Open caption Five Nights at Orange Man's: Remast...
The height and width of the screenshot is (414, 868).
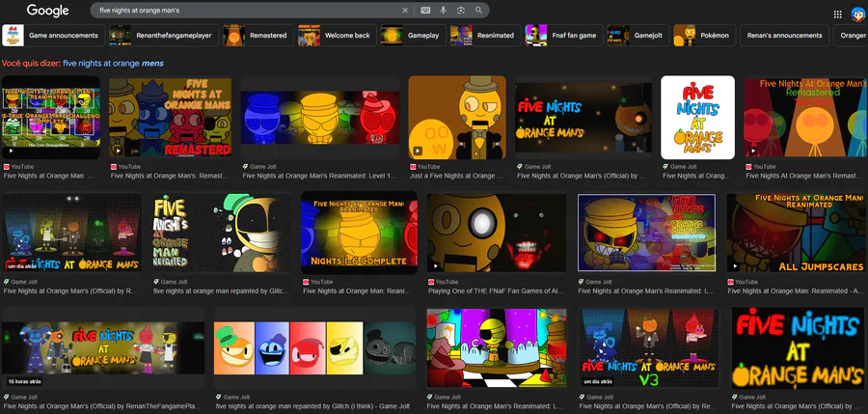[170, 176]
